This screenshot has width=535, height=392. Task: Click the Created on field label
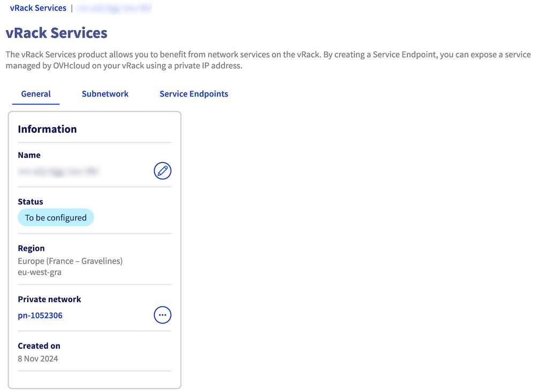(x=39, y=346)
